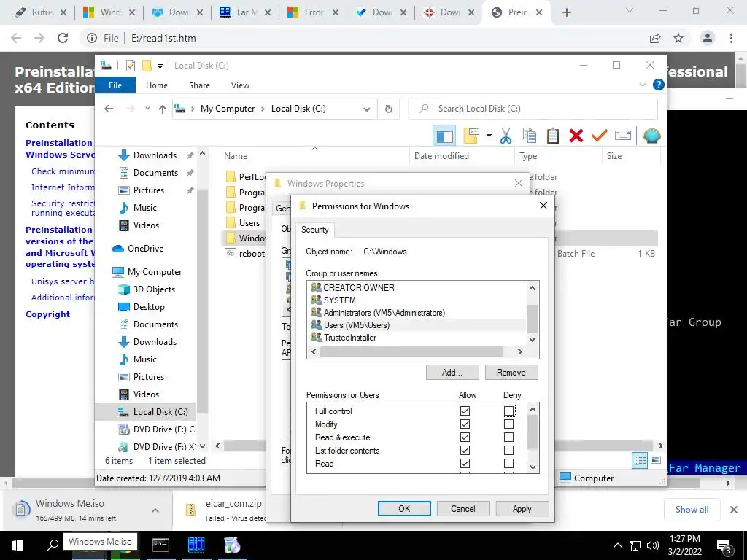The width and height of the screenshot is (747, 560).
Task: Click the Explorer Up arrow button
Action: click(163, 109)
